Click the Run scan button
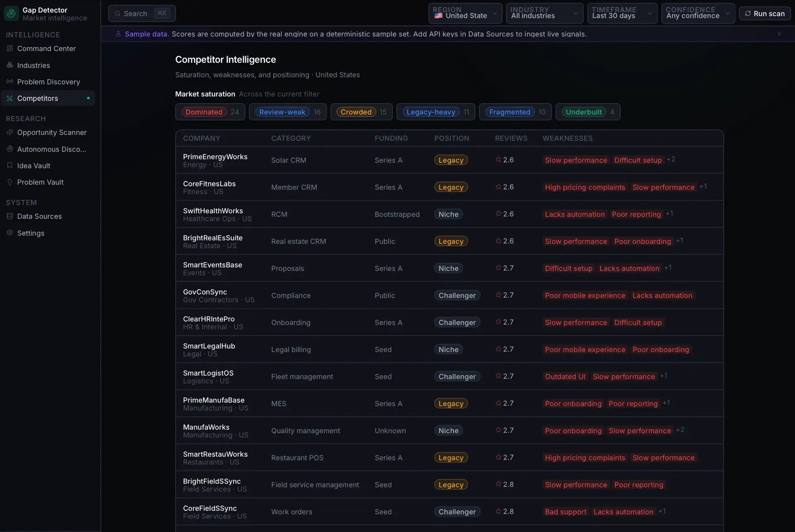Viewport: 795px width, 532px height. 765,14
